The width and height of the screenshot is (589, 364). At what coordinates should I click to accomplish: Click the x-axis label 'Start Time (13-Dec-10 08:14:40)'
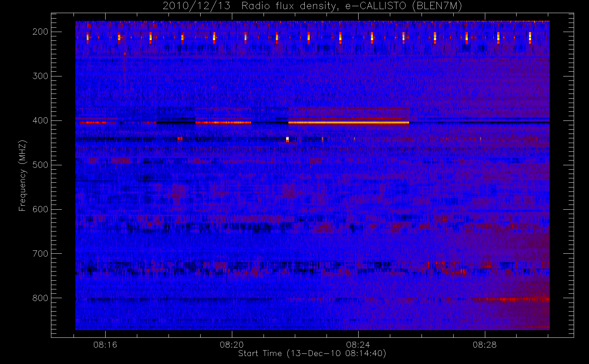pyautogui.click(x=312, y=353)
